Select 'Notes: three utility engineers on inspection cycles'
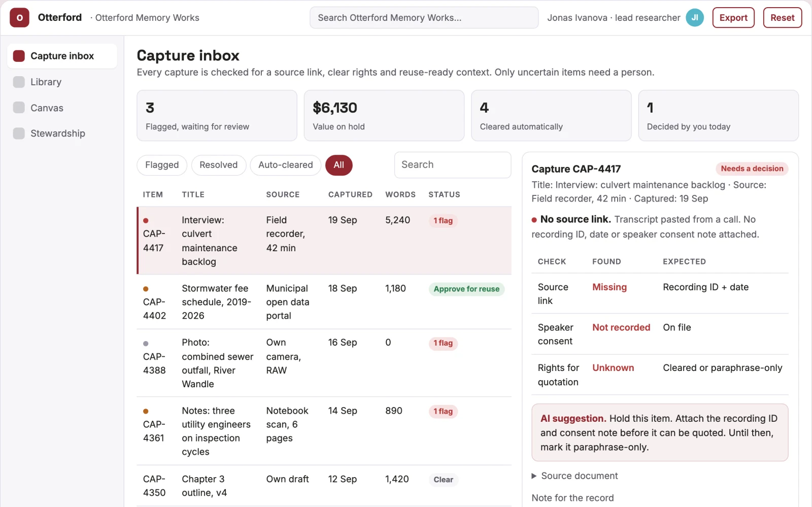Viewport: 812px width, 507px height. tap(216, 431)
